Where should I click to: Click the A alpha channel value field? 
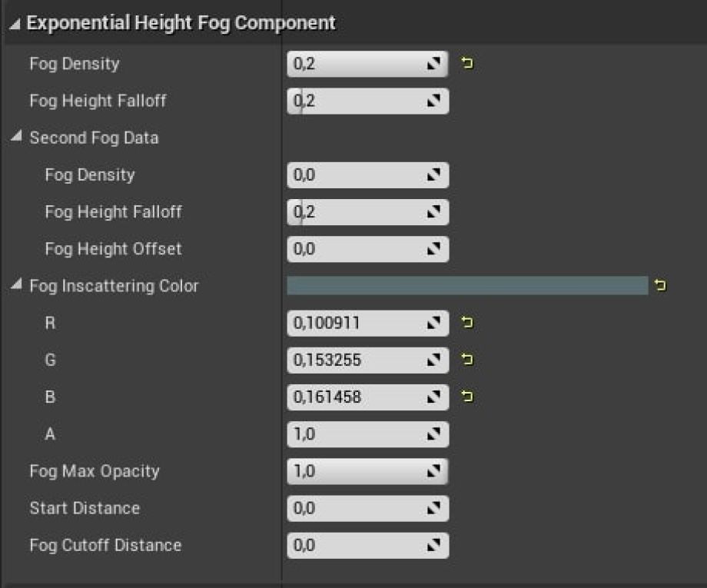(x=355, y=434)
